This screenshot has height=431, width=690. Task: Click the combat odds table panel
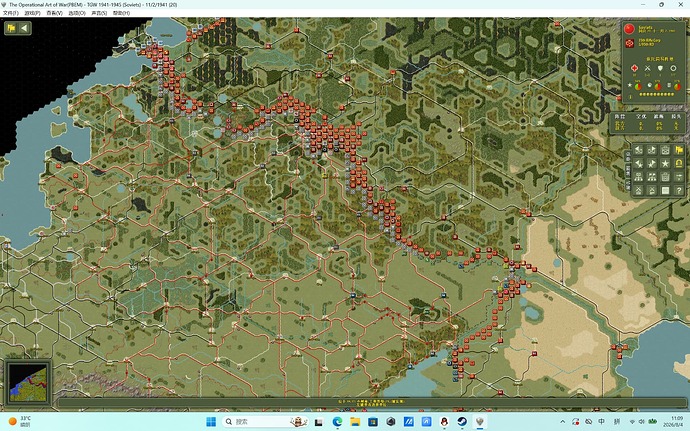(647, 122)
